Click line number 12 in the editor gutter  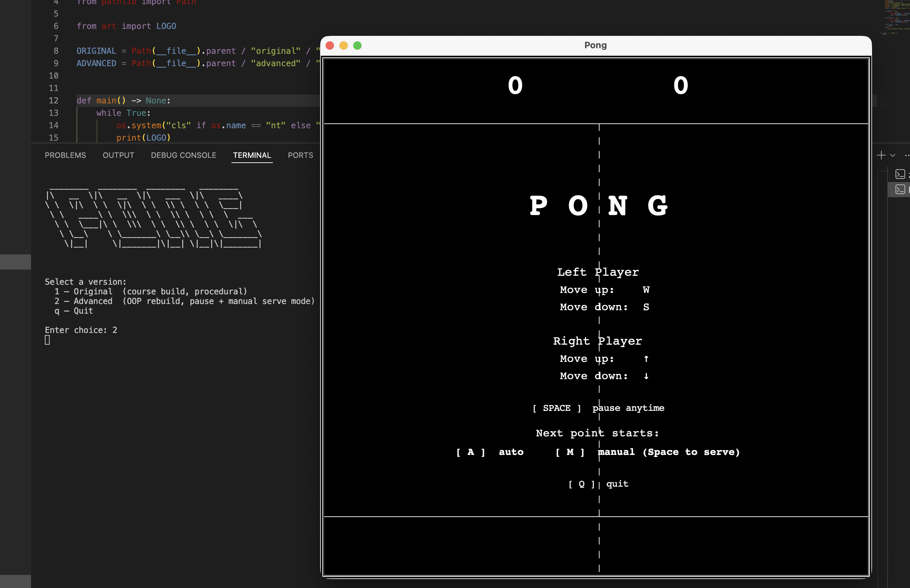click(53, 100)
